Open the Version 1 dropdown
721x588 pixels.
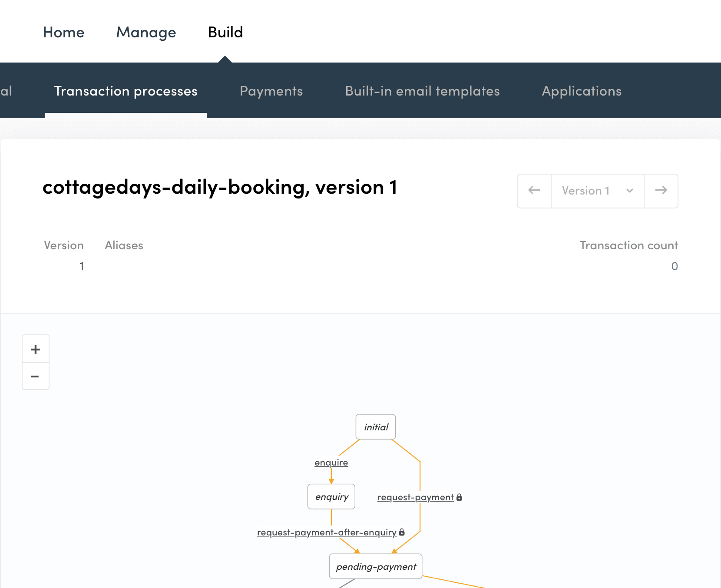(x=597, y=191)
